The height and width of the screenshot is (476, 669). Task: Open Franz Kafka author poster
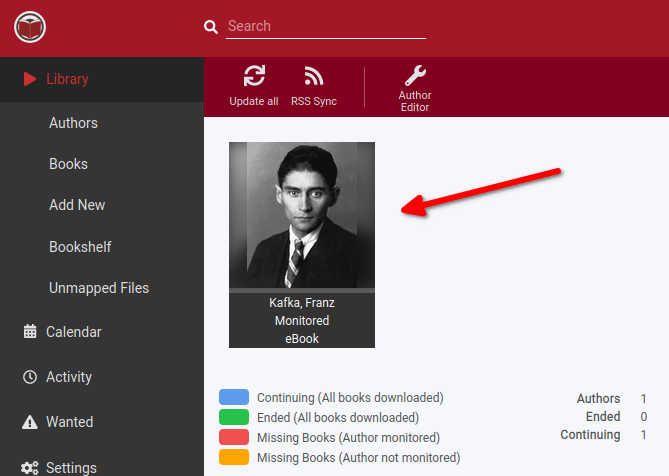(x=302, y=215)
